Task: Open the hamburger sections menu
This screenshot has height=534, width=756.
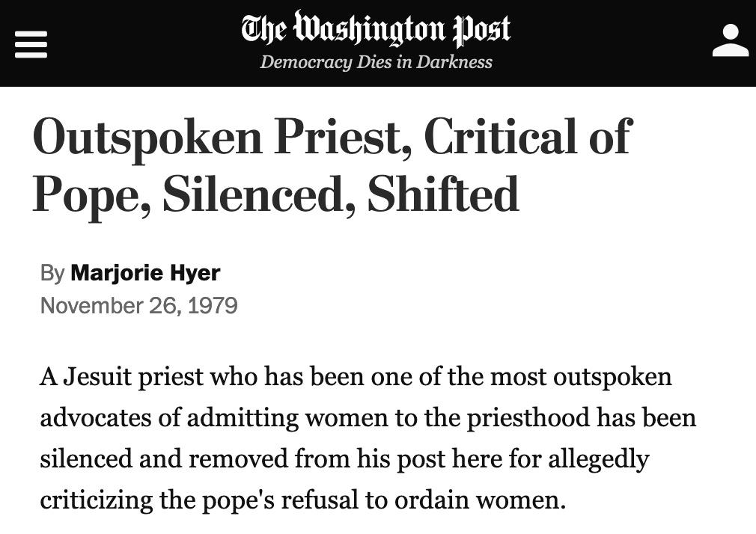Action: (x=31, y=44)
